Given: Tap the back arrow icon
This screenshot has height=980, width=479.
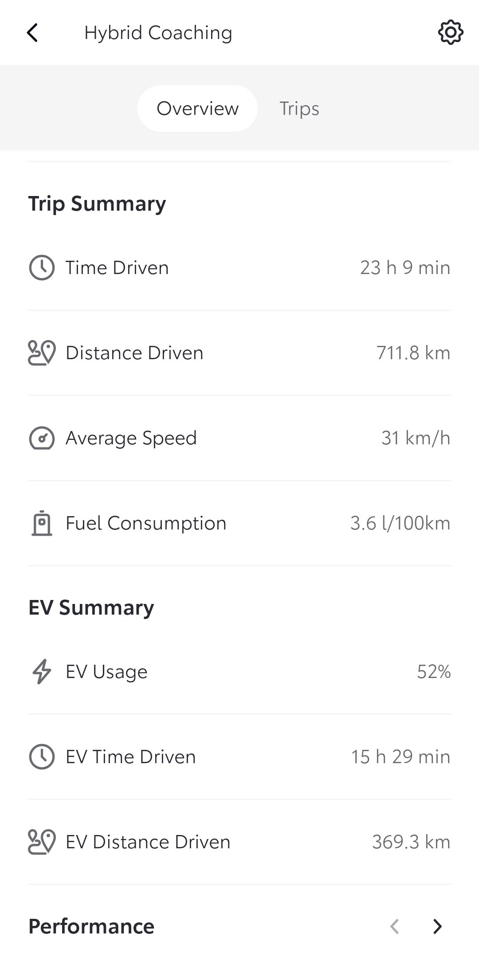Looking at the screenshot, I should pyautogui.click(x=32, y=33).
